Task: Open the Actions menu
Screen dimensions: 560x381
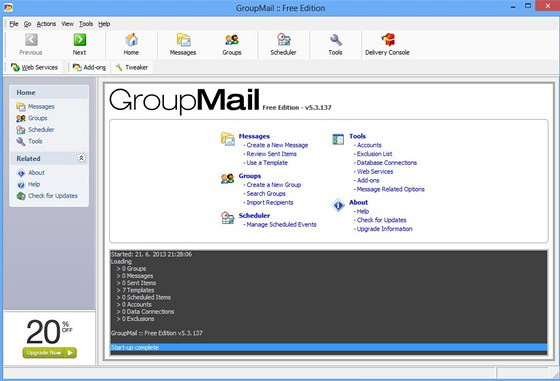Action: (46, 24)
